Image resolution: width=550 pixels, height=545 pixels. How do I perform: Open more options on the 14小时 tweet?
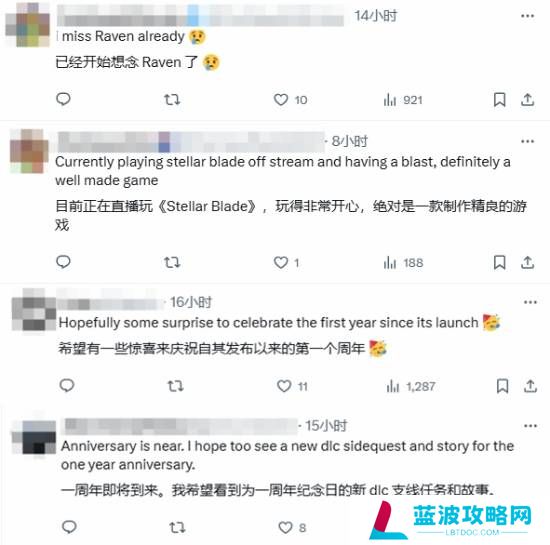pos(528,16)
